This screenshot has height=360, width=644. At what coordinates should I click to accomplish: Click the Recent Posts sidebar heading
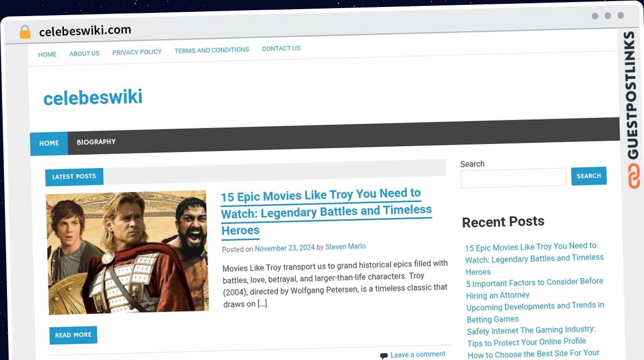503,221
